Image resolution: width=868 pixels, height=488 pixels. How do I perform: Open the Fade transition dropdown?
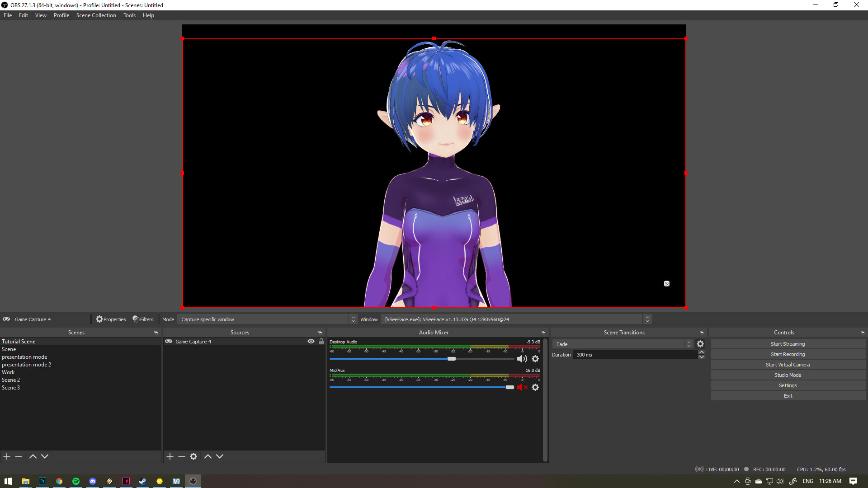tap(623, 344)
